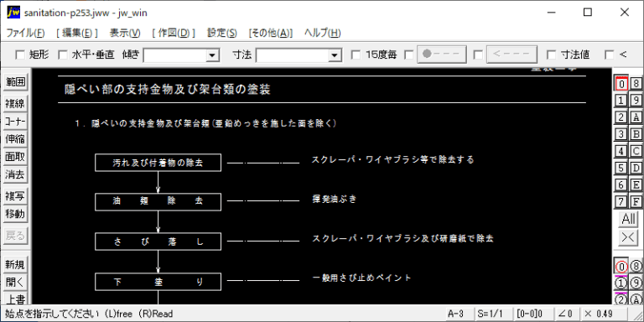Click the [0-0]0 layer status indicator
The width and height of the screenshot is (644, 322).
point(533,314)
